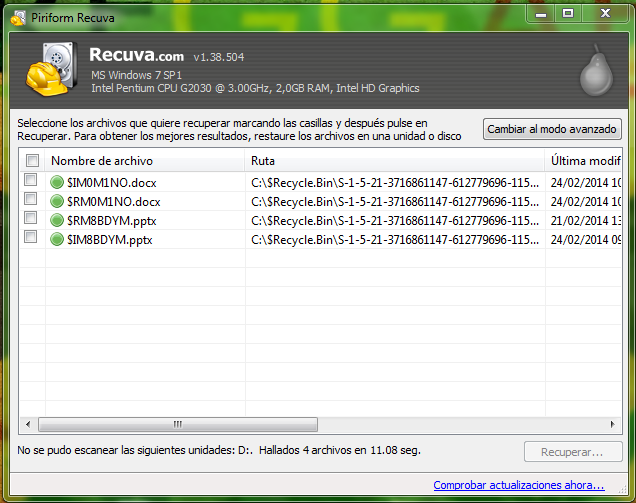Click the version v1.38.504 text
Image resolution: width=636 pixels, height=503 pixels.
[x=219, y=57]
